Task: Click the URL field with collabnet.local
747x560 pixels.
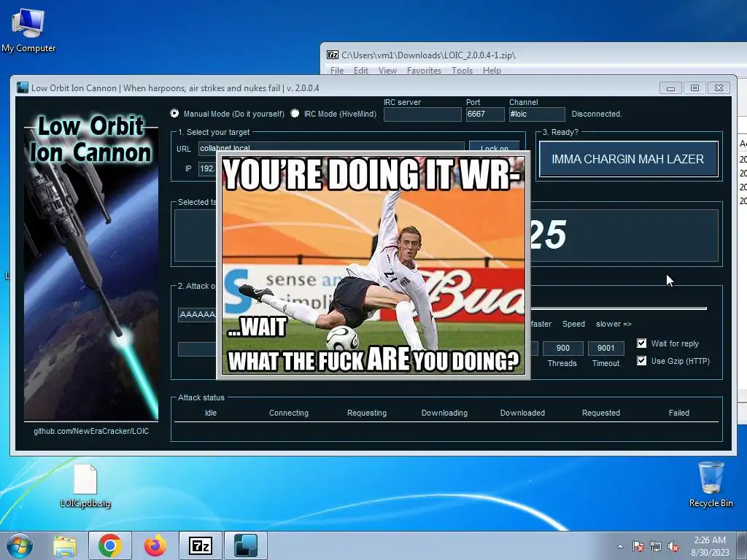Action: pos(331,146)
